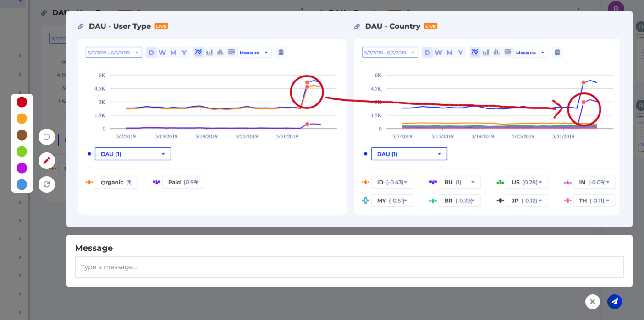
Task: Click the US series marker icon
Action: click(x=501, y=182)
